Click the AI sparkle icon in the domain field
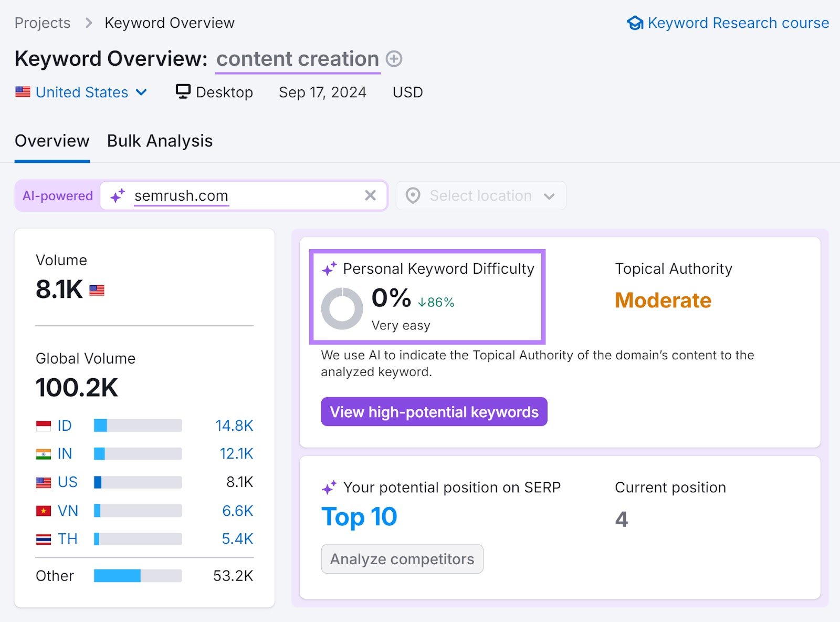The height and width of the screenshot is (622, 840). coord(117,195)
